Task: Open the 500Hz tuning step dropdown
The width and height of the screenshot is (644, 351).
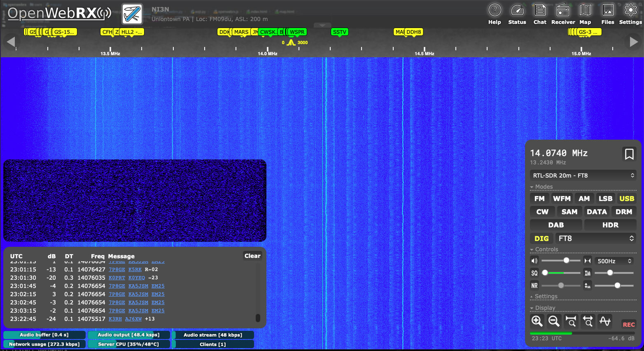Action: (x=614, y=261)
